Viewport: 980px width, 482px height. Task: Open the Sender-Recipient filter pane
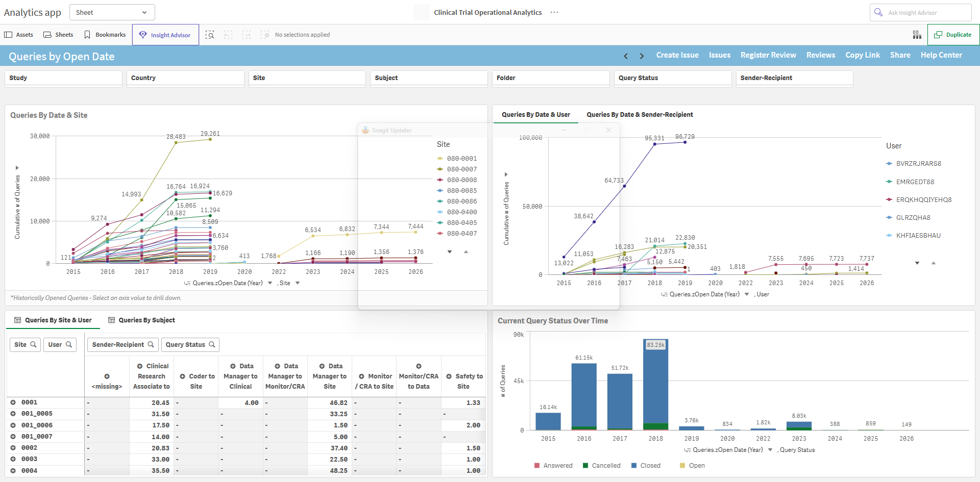point(794,78)
